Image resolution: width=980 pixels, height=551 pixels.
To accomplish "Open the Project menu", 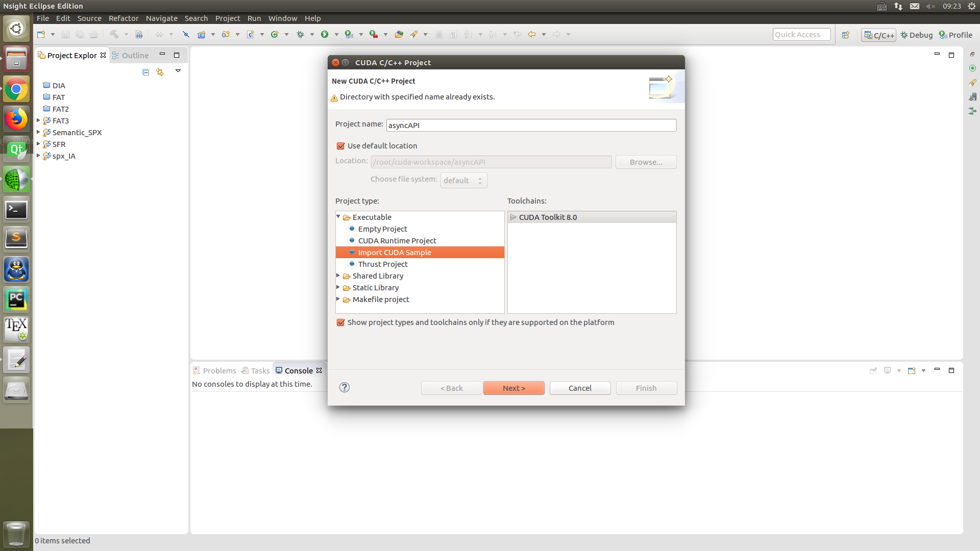I will [x=228, y=18].
